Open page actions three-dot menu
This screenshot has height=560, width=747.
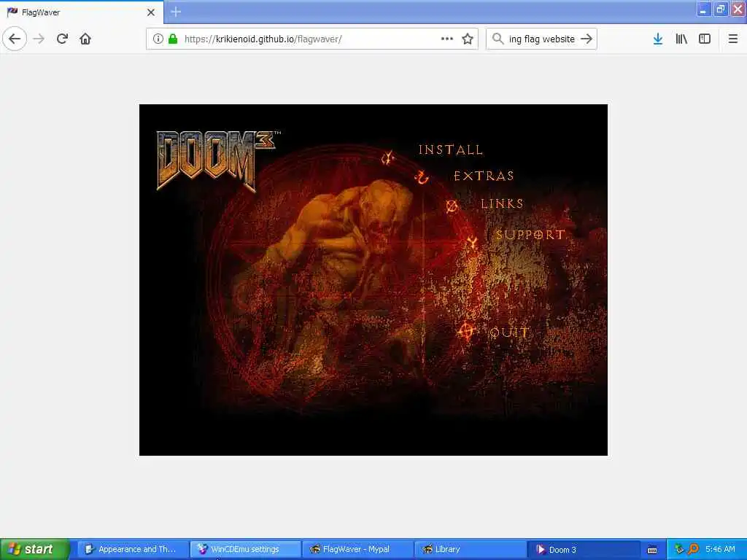447,39
